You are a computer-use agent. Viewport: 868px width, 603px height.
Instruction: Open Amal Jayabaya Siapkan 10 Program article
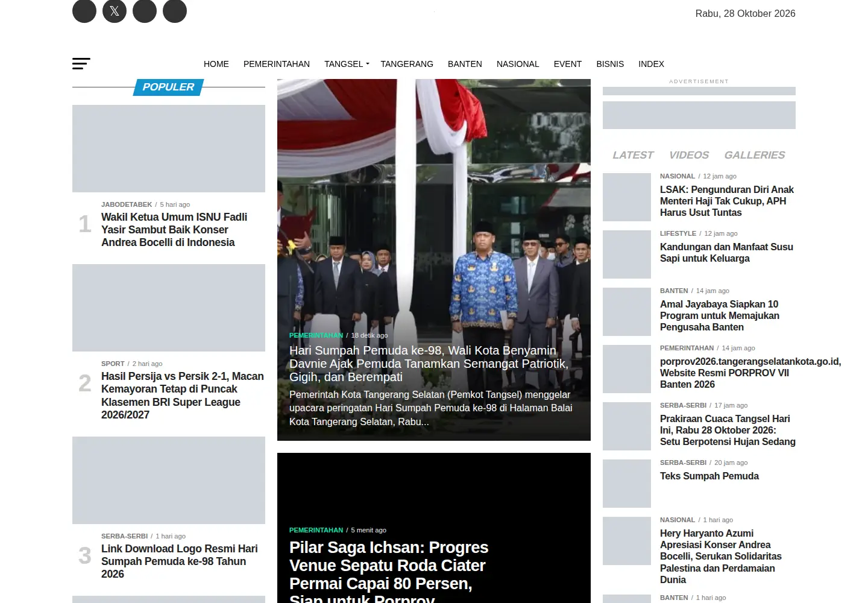[720, 315]
